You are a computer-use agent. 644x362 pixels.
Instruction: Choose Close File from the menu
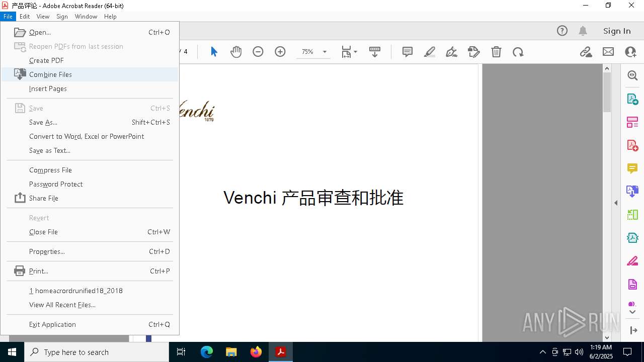click(90, 232)
